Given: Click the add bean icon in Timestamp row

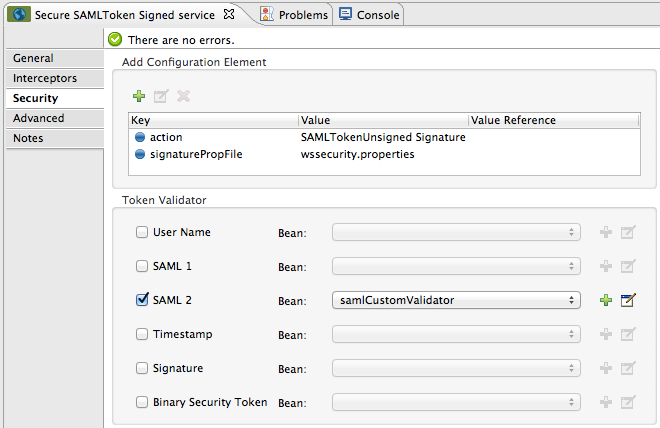Looking at the screenshot, I should click(605, 334).
